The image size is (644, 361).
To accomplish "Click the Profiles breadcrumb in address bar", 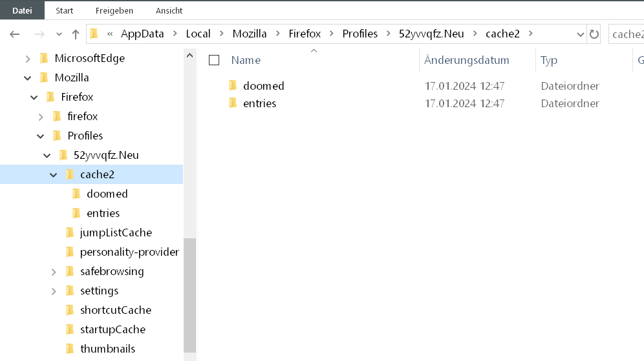I will pyautogui.click(x=360, y=34).
